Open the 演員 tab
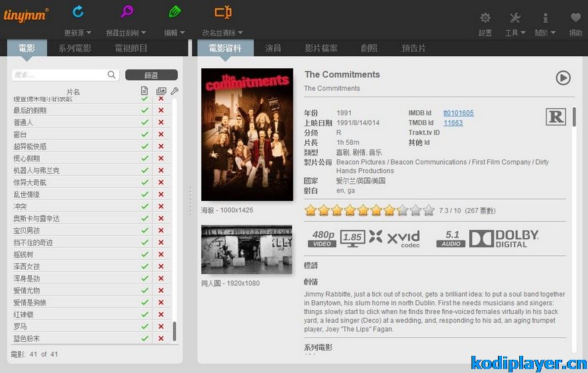Viewport: 588px width, 373px height. [x=273, y=48]
